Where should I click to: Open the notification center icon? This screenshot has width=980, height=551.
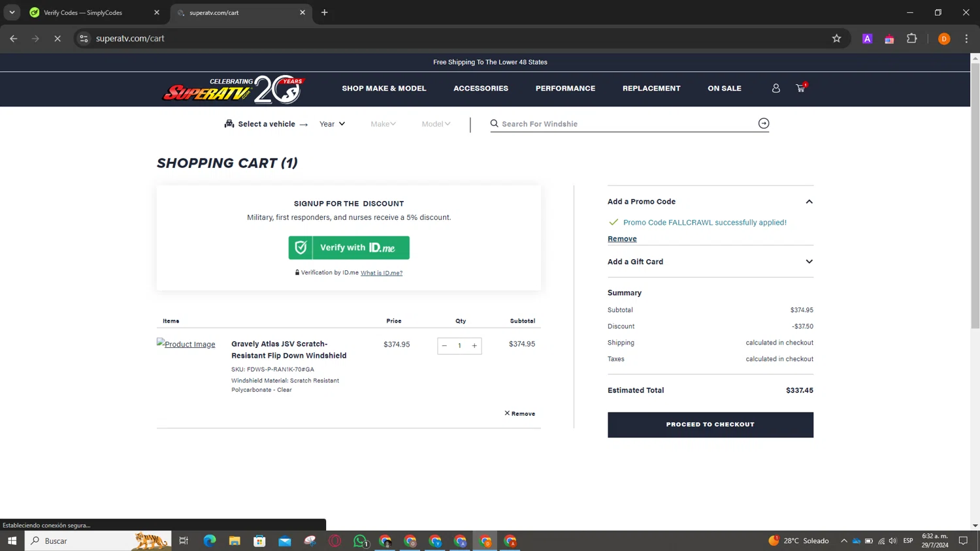click(963, 541)
